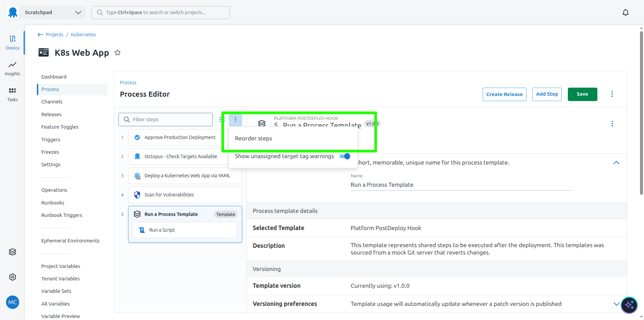The width and height of the screenshot is (644, 320).
Task: Expand the Versioning preferences row
Action: click(x=616, y=304)
